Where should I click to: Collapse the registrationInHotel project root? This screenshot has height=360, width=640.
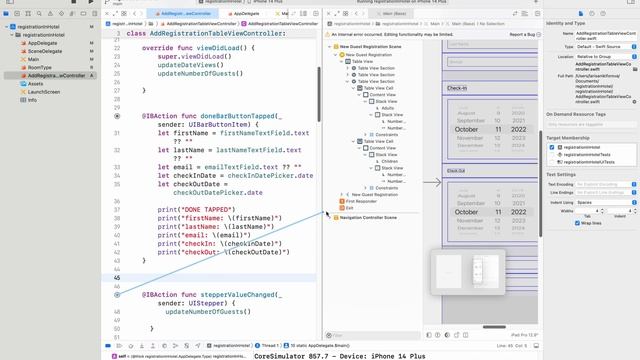click(7, 27)
